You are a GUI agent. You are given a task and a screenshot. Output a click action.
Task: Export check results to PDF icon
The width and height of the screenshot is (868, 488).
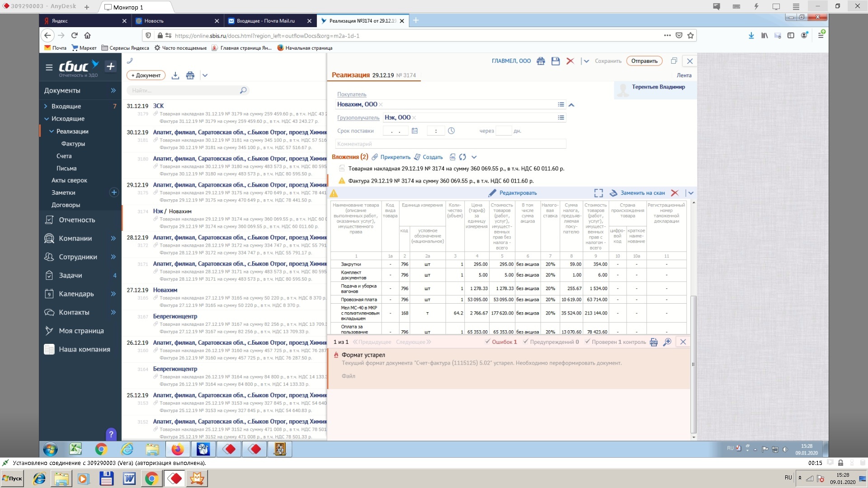(x=654, y=342)
